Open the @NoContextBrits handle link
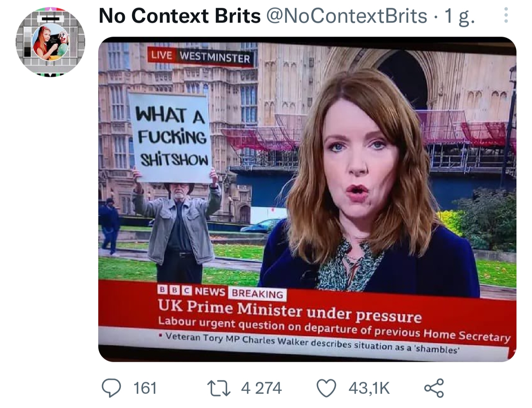This screenshot has height=408, width=532. click(x=347, y=16)
